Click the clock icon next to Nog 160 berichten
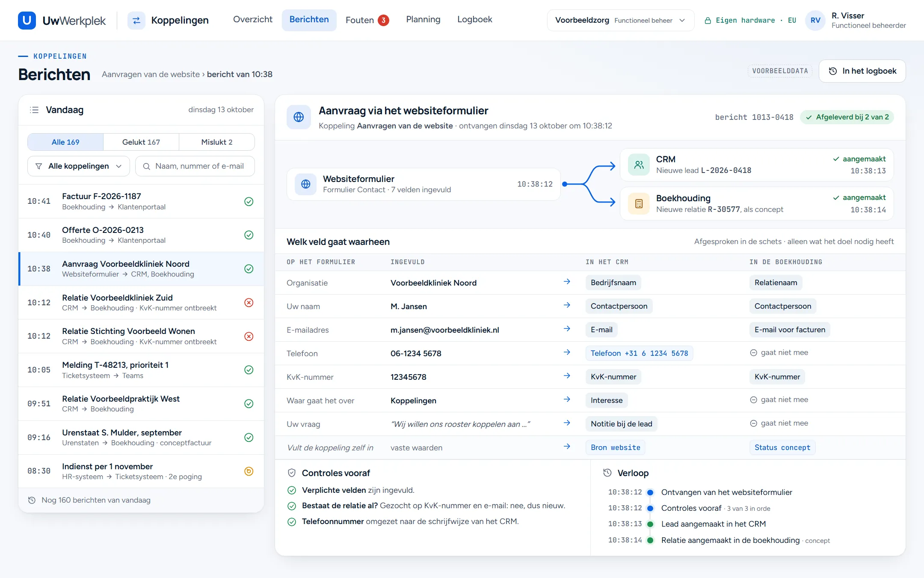 coord(32,500)
